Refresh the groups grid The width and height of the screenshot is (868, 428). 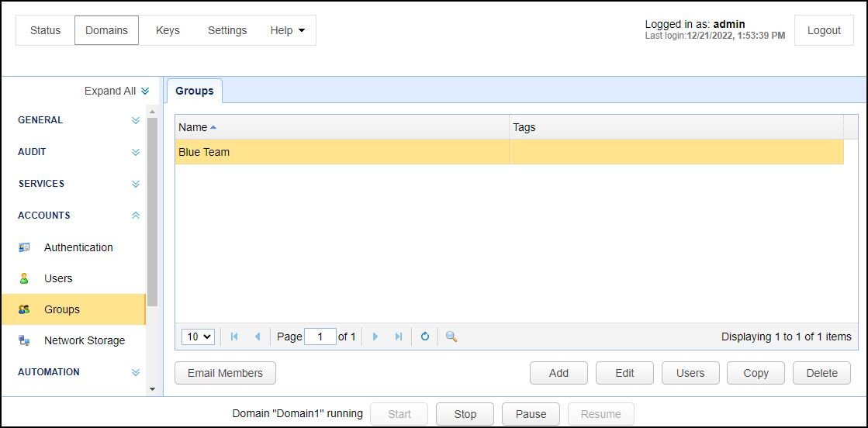click(425, 337)
